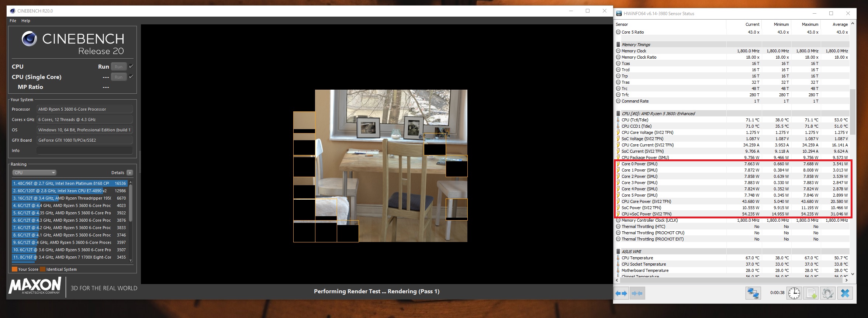Viewport: 868px width, 318px height.
Task: Click HWiNFO vertical scrollbar thumb
Action: tap(853, 112)
